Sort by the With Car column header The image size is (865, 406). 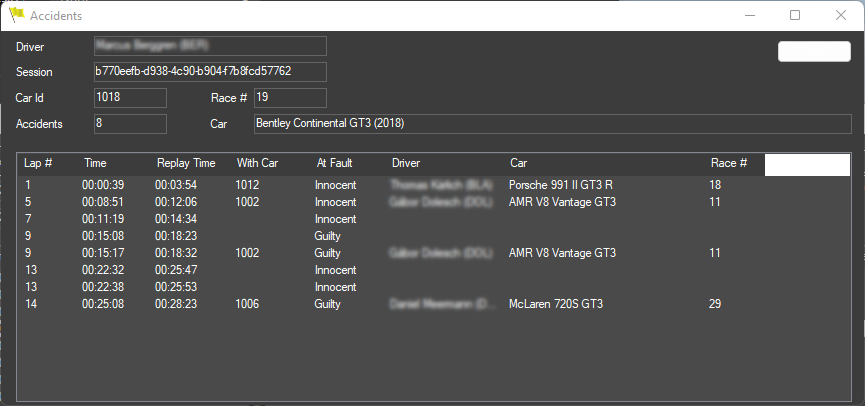(257, 163)
